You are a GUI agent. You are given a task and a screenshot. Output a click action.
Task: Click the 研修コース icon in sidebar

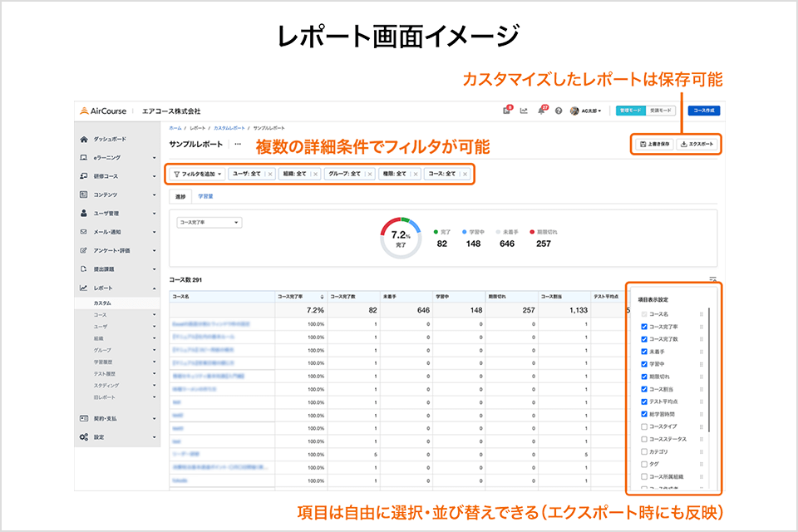pyautogui.click(x=84, y=176)
